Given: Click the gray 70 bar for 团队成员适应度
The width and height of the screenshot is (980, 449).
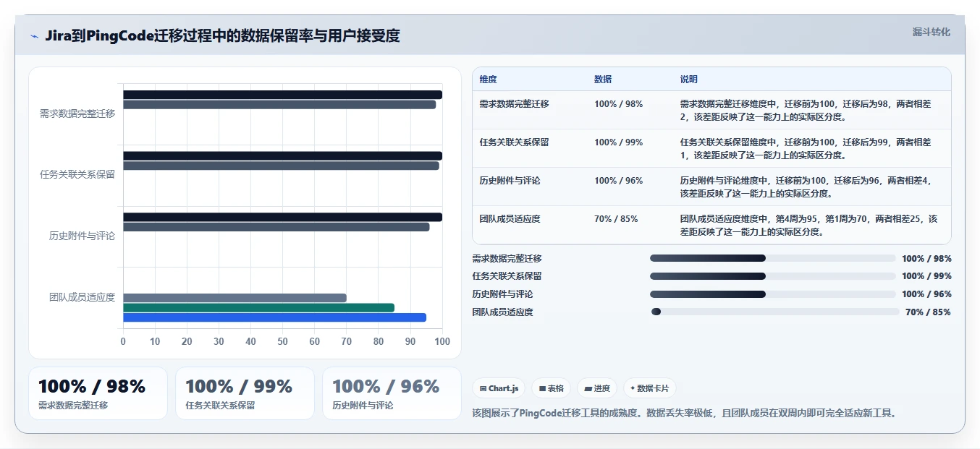Looking at the screenshot, I should tap(235, 298).
